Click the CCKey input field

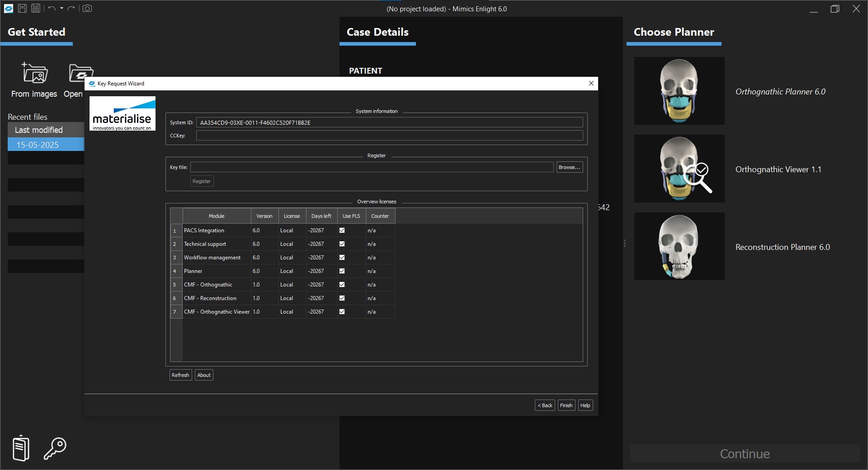coord(389,136)
